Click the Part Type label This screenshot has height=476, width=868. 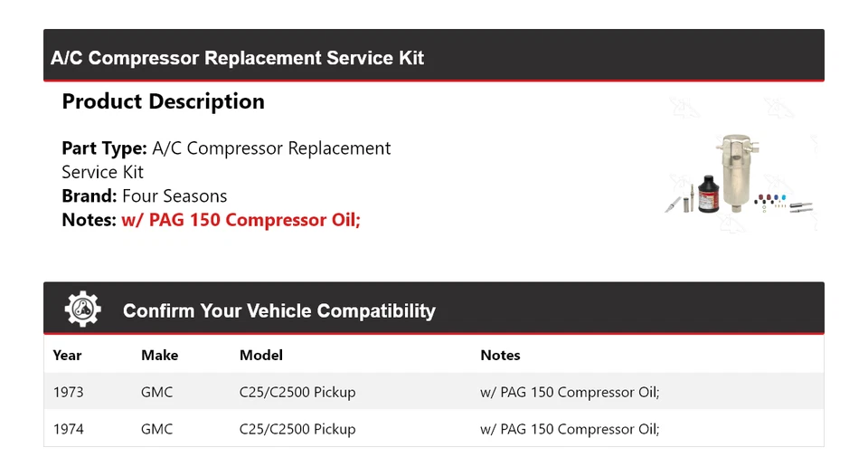(x=104, y=148)
